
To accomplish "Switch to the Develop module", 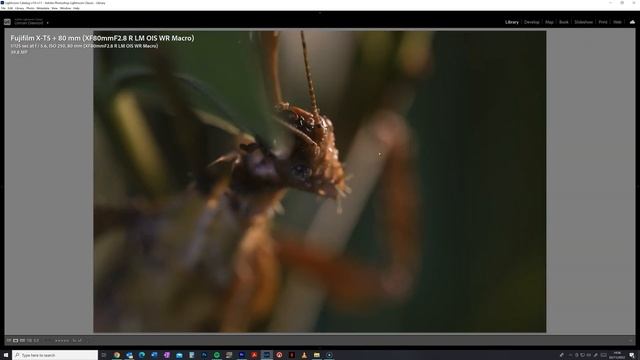I will pos(531,22).
